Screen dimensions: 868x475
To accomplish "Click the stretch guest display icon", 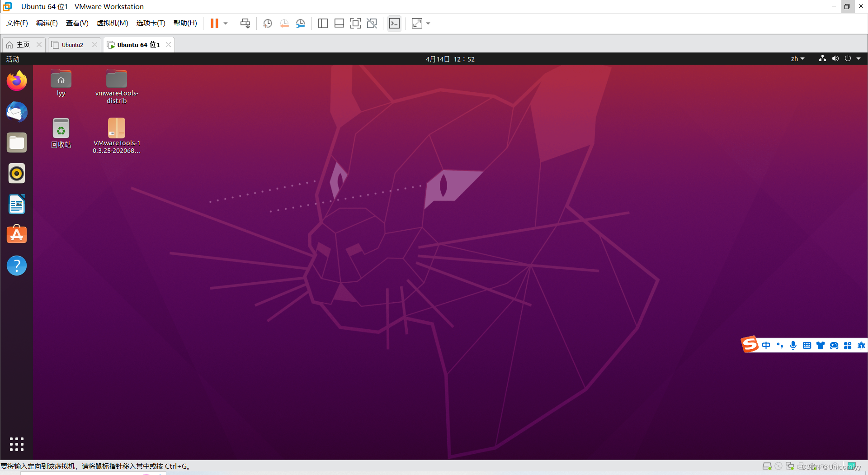I will [417, 23].
